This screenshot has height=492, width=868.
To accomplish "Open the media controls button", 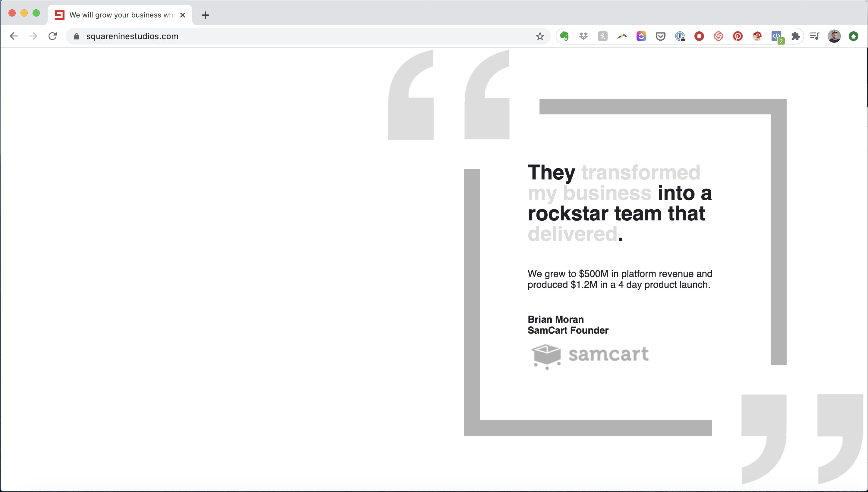I will click(x=815, y=36).
